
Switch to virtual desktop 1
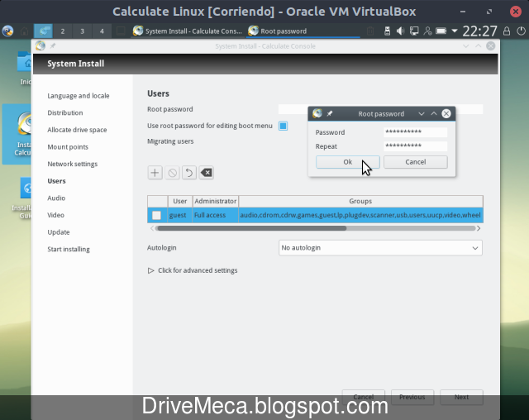click(x=43, y=31)
